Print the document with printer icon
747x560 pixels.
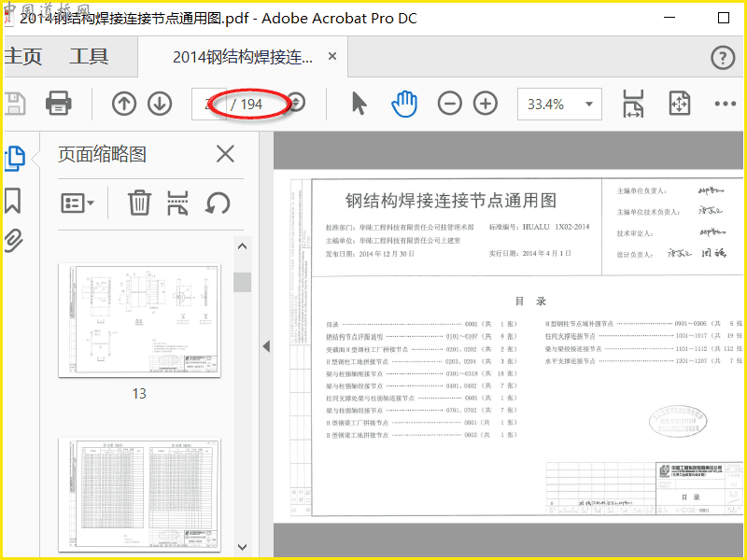pyautogui.click(x=59, y=104)
